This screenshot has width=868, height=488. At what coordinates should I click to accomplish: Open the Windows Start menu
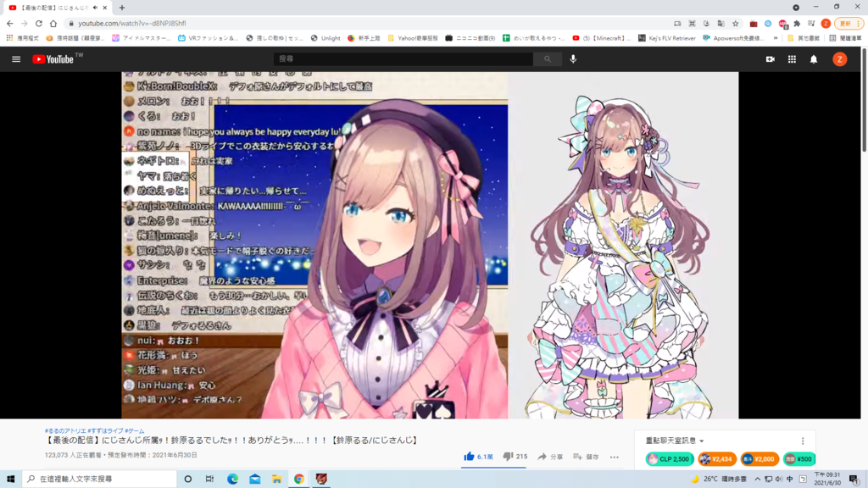10,479
